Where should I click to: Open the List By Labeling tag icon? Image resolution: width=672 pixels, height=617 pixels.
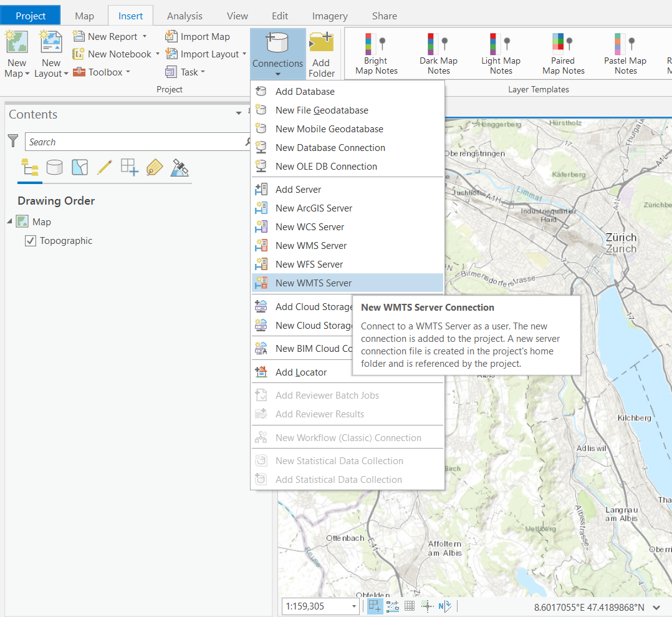pos(154,167)
